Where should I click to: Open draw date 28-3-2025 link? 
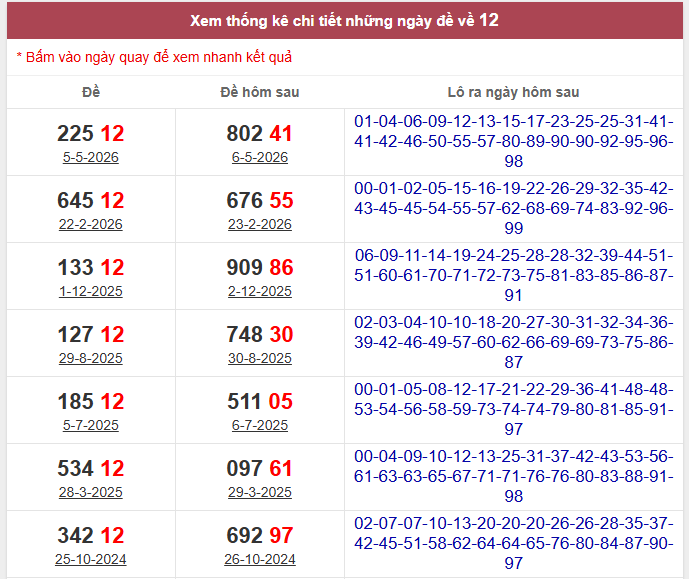coord(91,492)
